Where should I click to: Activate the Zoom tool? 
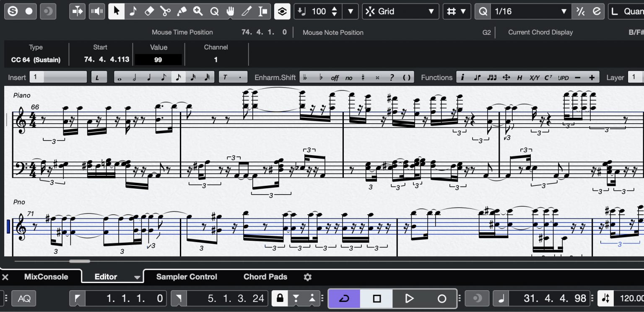pos(198,11)
